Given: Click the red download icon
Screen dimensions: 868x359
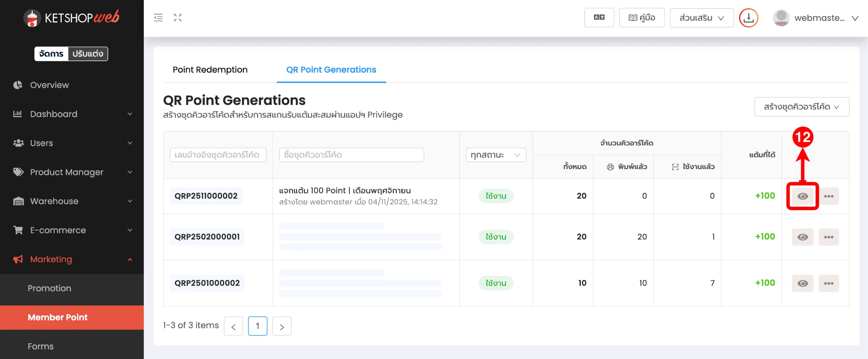Looking at the screenshot, I should click(748, 18).
